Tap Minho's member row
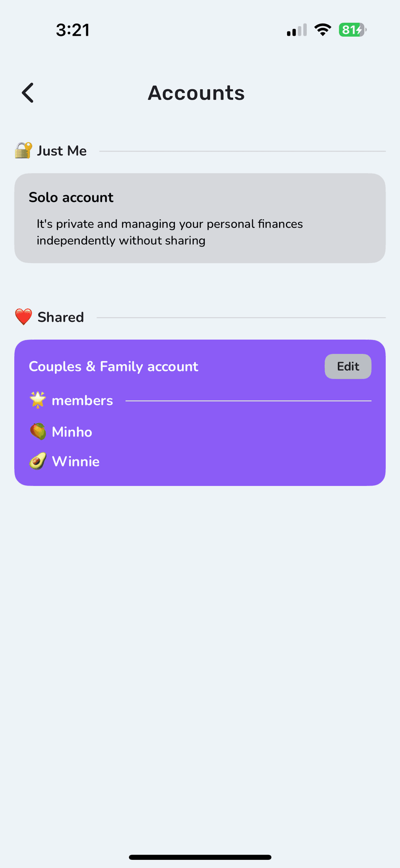400x868 pixels. [x=71, y=431]
